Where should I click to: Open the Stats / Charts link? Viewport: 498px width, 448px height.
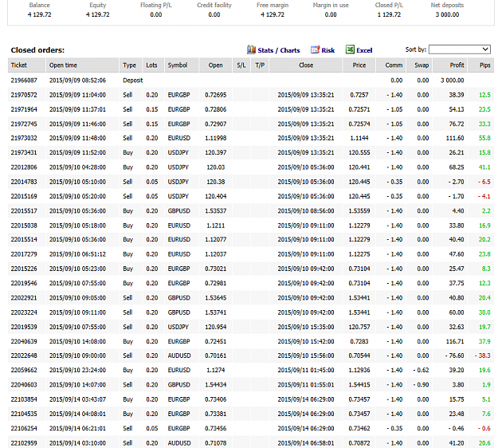[x=279, y=50]
